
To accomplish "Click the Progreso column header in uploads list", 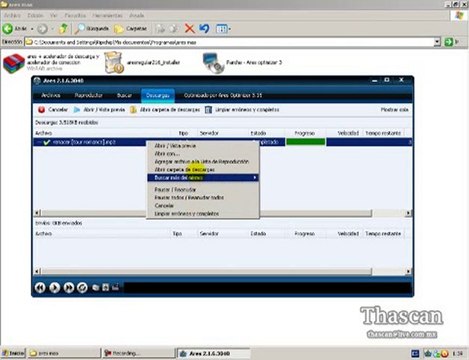I will coord(305,234).
